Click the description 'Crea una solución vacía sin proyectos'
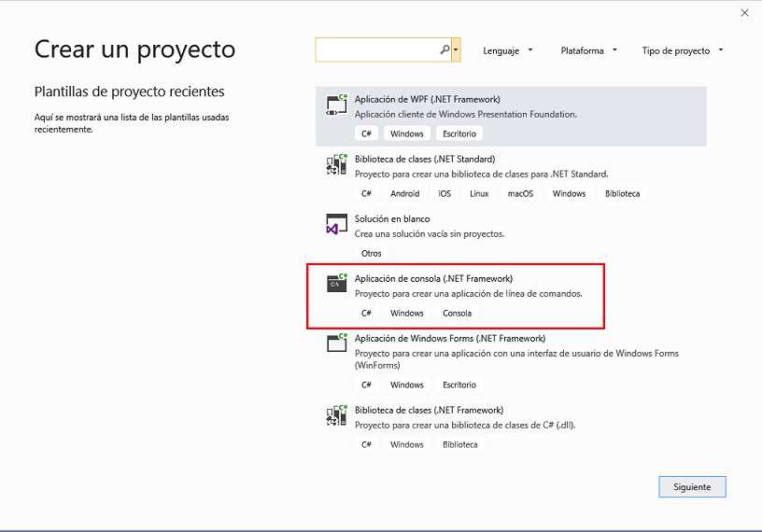 pyautogui.click(x=430, y=233)
